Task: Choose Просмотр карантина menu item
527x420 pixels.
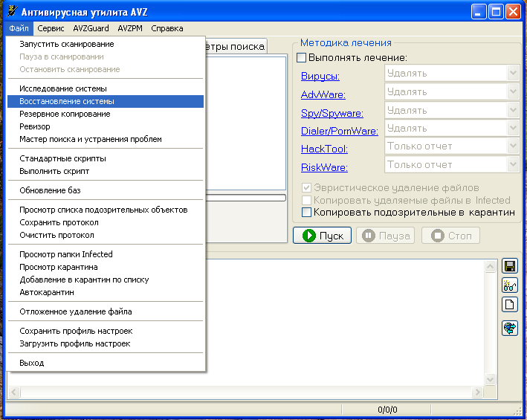Action: (x=106, y=267)
